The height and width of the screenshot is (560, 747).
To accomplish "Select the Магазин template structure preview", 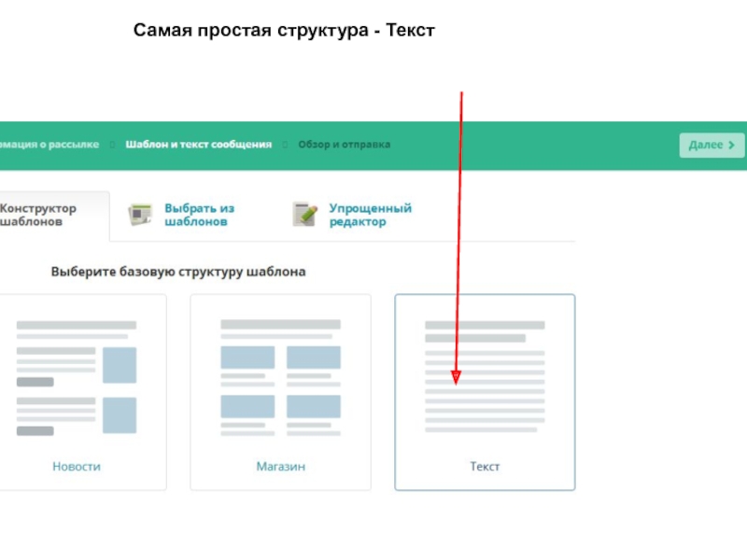I will [x=281, y=378].
